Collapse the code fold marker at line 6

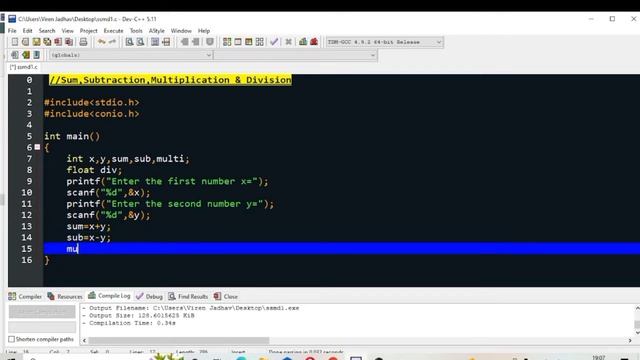tap(37, 147)
